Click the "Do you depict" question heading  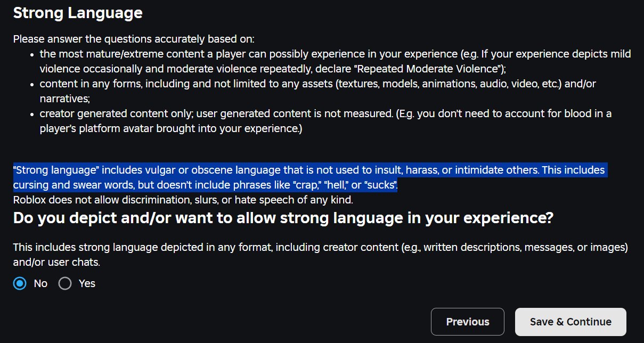[283, 218]
